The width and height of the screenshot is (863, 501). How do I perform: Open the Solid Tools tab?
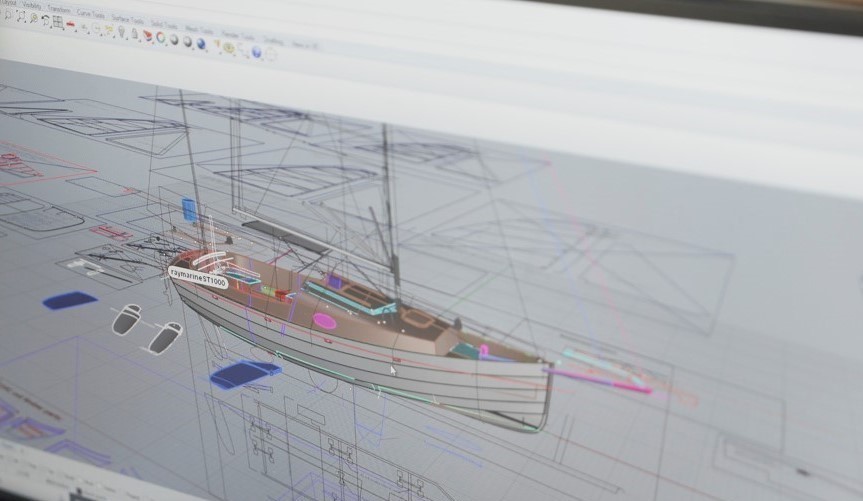(164, 24)
